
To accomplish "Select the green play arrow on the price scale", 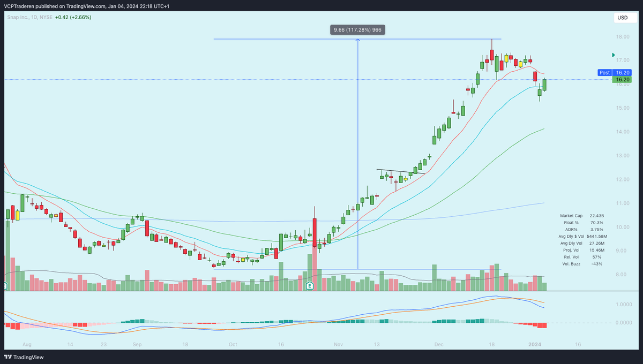I will click(x=613, y=55).
